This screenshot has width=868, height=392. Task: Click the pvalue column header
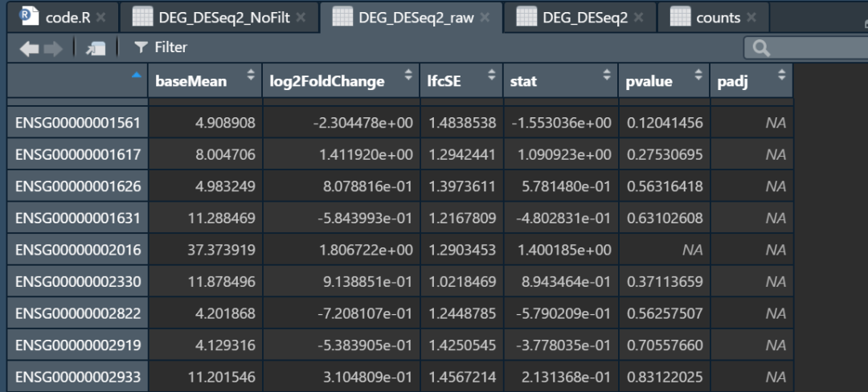coord(665,80)
